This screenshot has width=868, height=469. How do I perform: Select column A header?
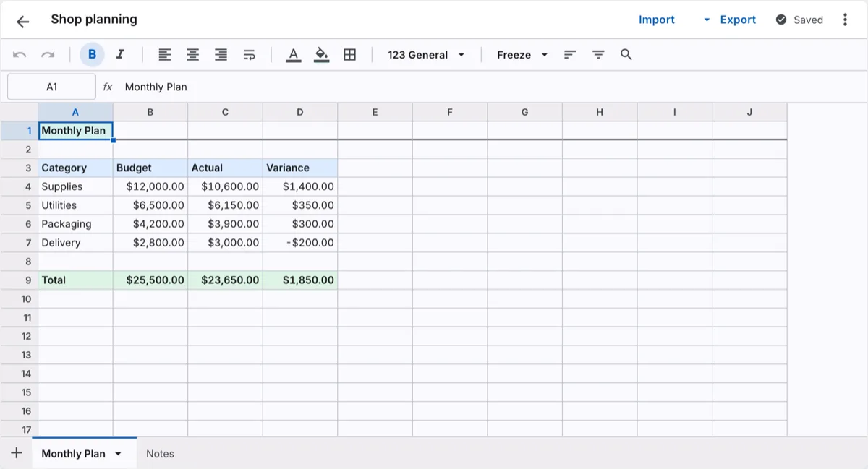click(75, 112)
